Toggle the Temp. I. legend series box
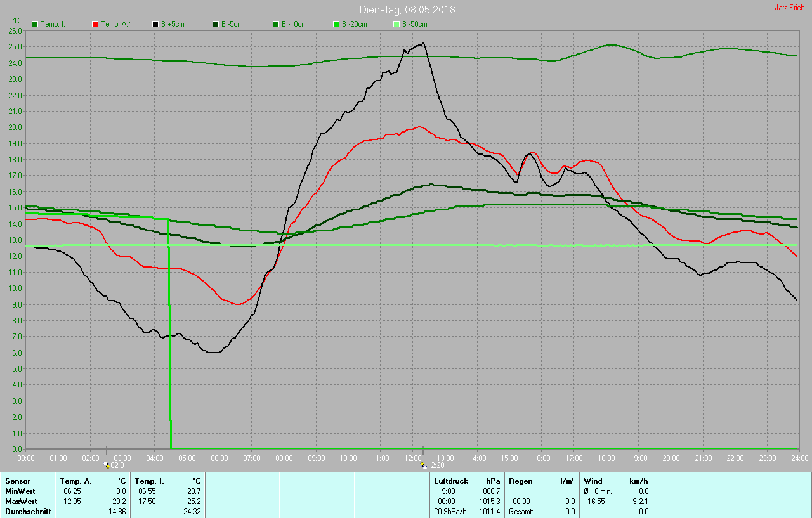Viewport: 812px width, 518px height. pos(35,24)
